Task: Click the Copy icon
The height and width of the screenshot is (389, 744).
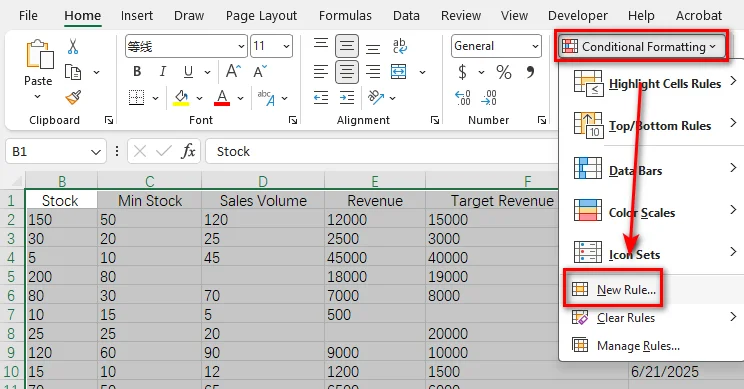Action: click(73, 73)
